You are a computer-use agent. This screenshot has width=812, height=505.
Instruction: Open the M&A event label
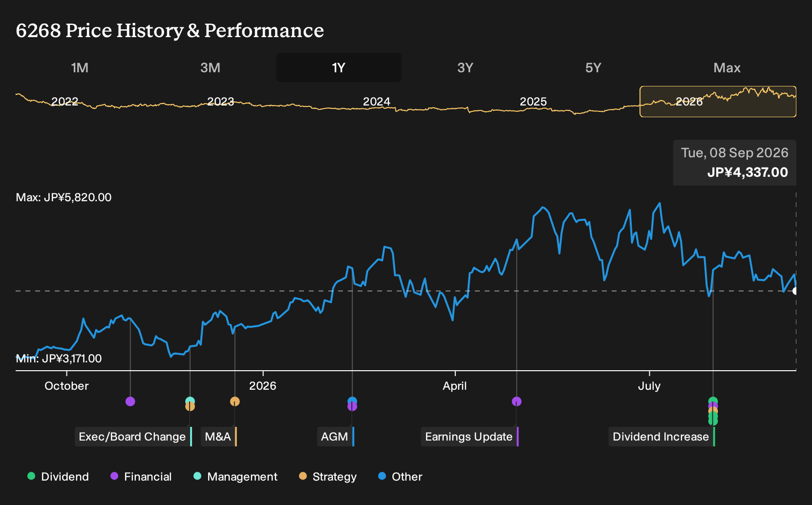coord(219,437)
